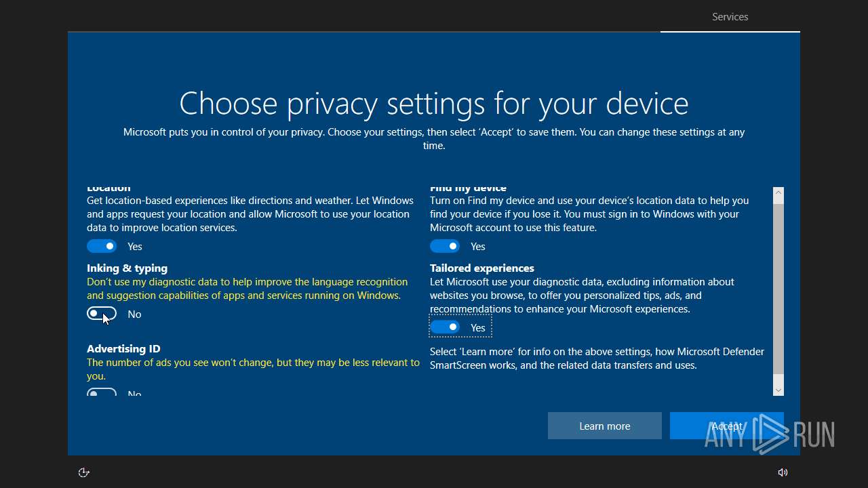
Task: Open the Ease of Access icon
Action: (x=84, y=472)
